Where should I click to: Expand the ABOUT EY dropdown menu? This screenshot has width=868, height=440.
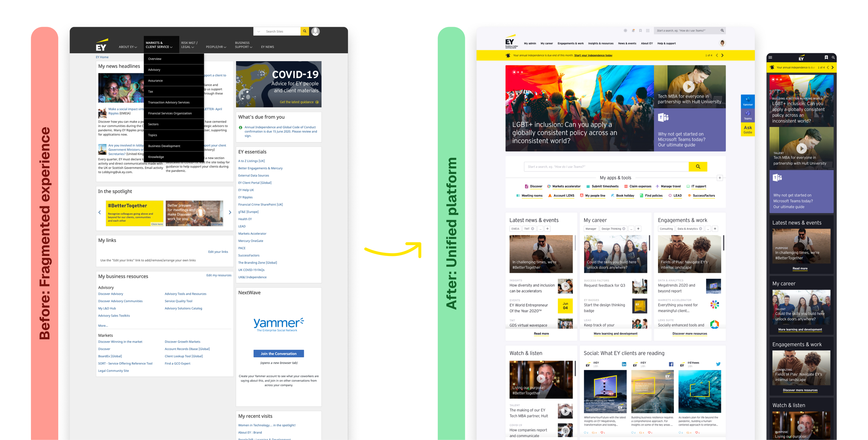[x=127, y=47]
